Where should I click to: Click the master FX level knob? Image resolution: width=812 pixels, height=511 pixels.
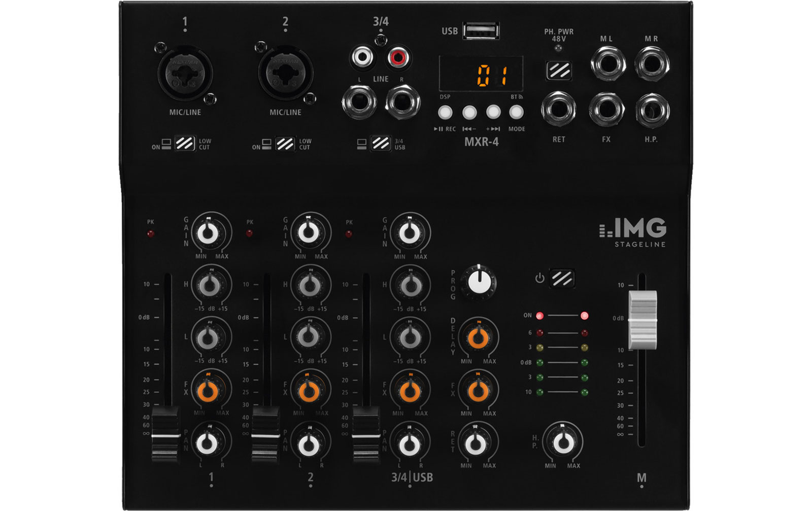click(x=478, y=391)
